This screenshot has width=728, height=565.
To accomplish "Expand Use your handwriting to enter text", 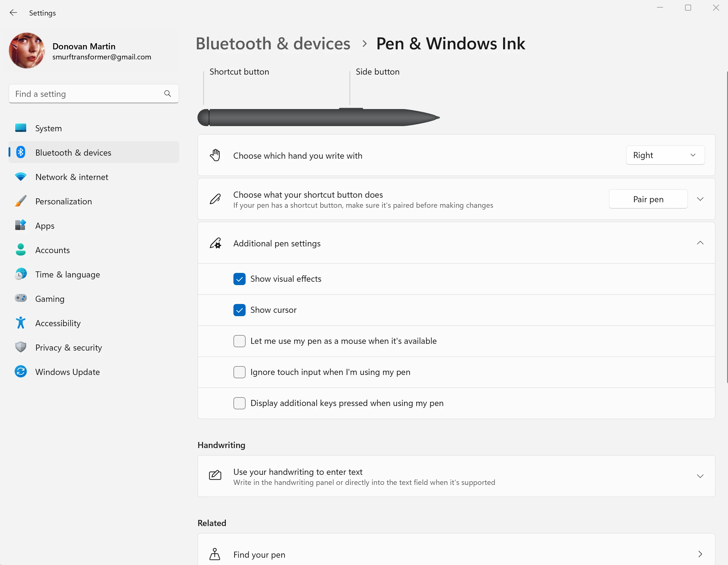I will 700,476.
